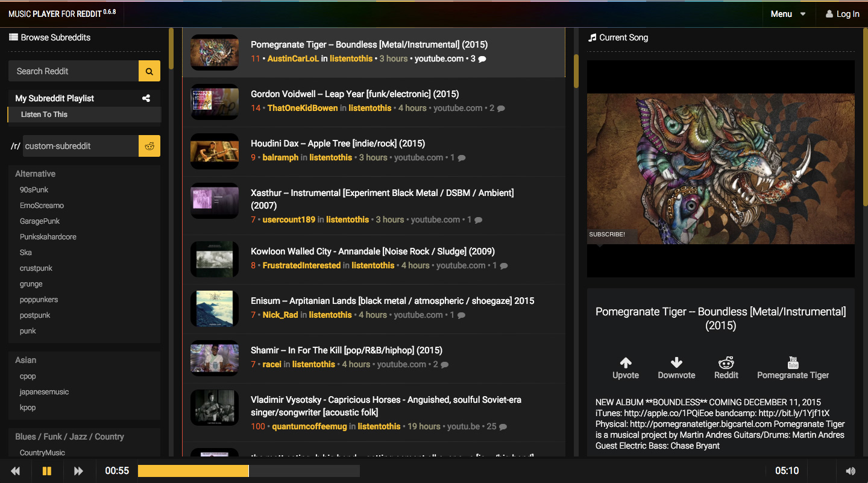Toggle the Punkskahardcore subreddit
This screenshot has height=483, width=868.
(48, 237)
